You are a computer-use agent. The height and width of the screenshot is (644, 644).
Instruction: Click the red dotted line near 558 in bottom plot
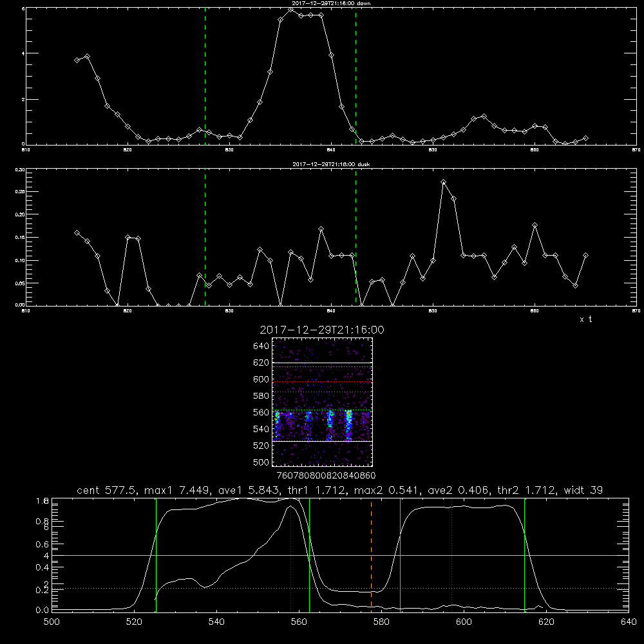point(291,554)
